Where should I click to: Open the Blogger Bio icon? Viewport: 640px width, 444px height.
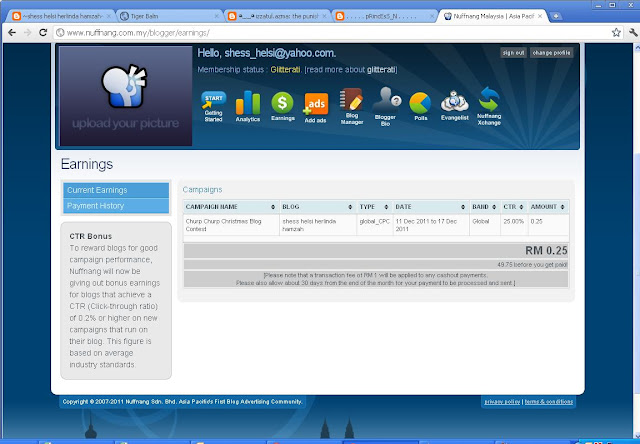[385, 107]
